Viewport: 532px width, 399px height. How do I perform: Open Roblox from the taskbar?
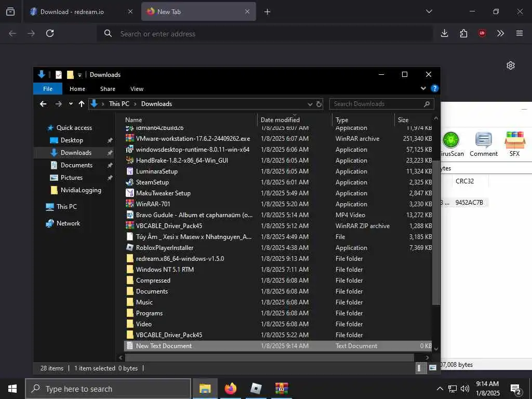(x=256, y=389)
